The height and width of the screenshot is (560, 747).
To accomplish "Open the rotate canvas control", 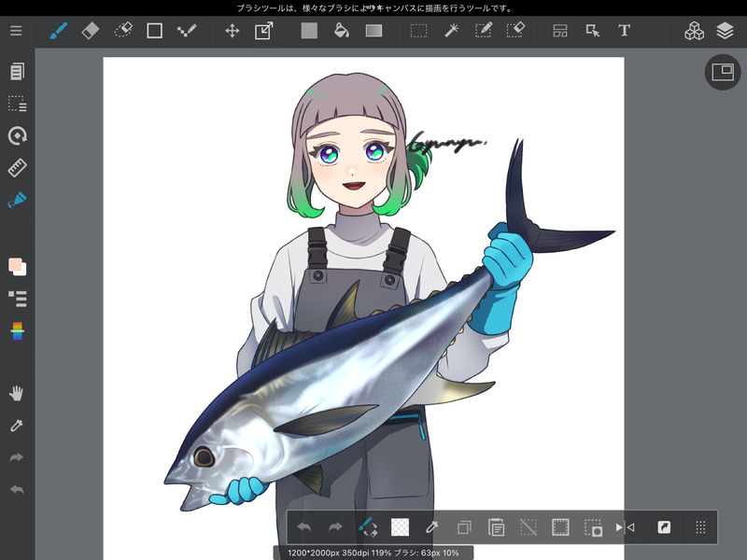I will point(17,135).
